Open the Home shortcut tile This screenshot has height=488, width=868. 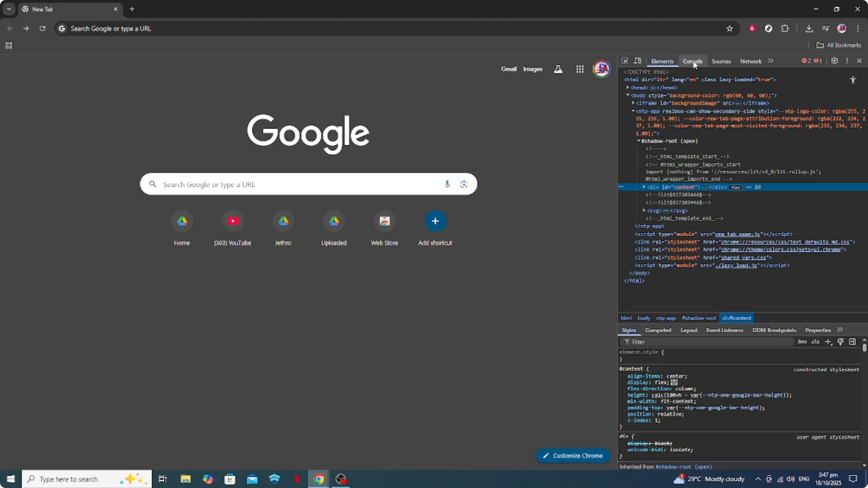click(x=182, y=228)
